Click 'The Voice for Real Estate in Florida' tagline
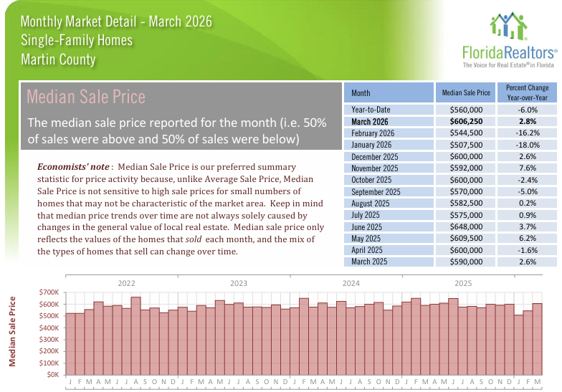This screenshot has width=562, height=392. pos(508,64)
